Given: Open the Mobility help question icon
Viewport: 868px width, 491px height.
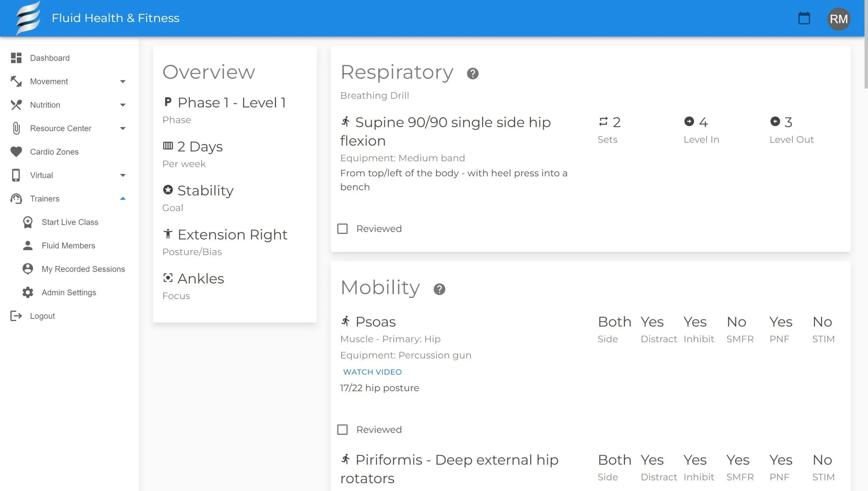Looking at the screenshot, I should (x=439, y=289).
